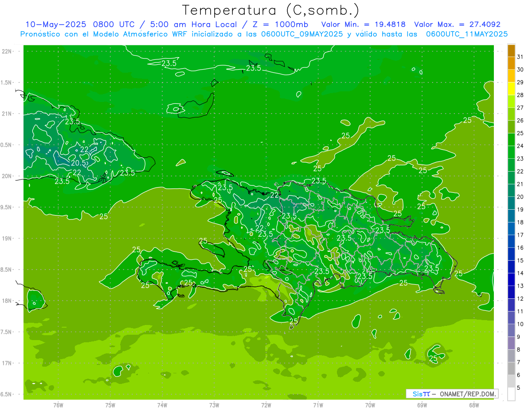The image size is (532, 411).
Task: Click the colorbar value label '28'
Action: 520,95
